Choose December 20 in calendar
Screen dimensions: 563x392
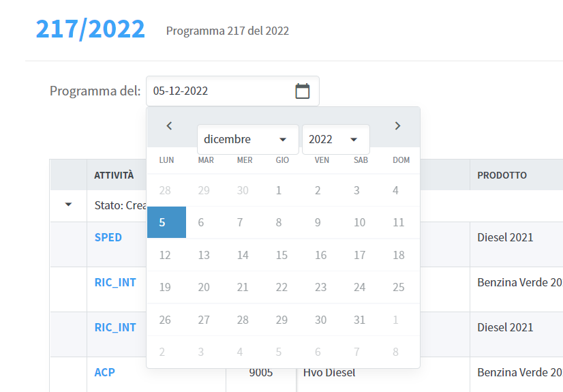point(205,287)
